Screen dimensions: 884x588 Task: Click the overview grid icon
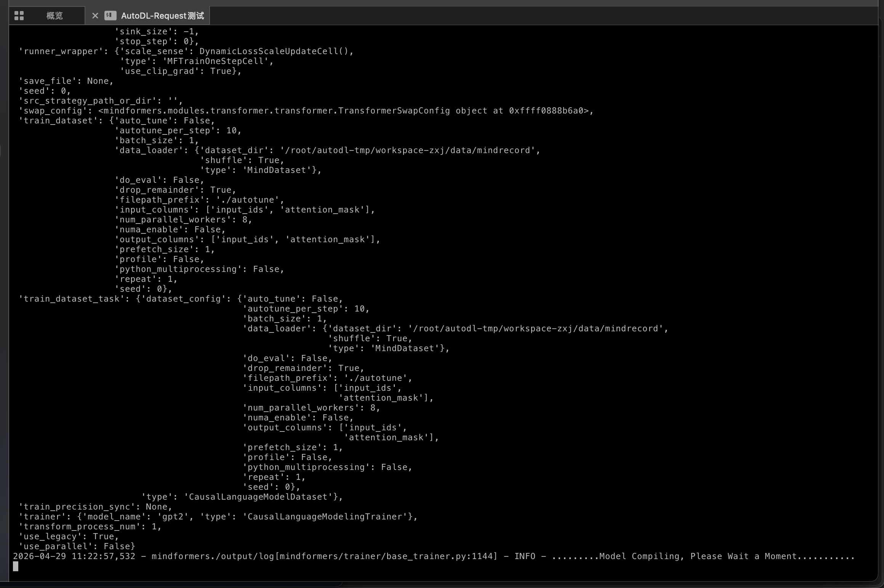[19, 16]
